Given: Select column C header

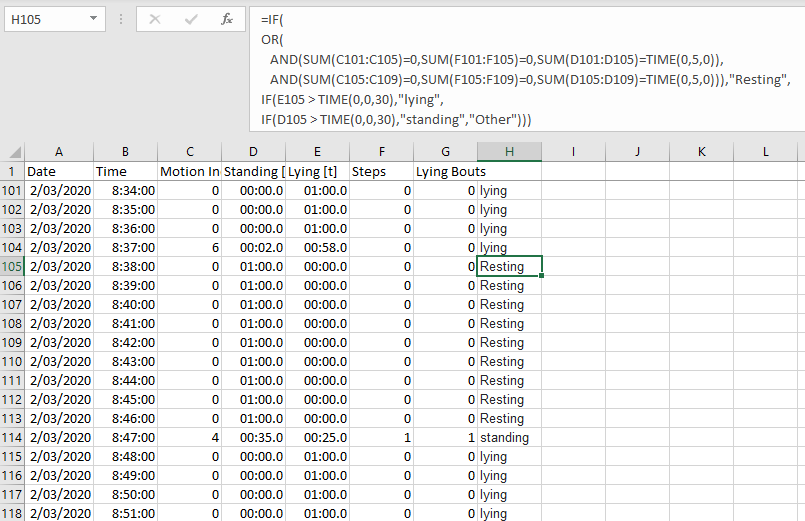Looking at the screenshot, I should click(x=189, y=152).
